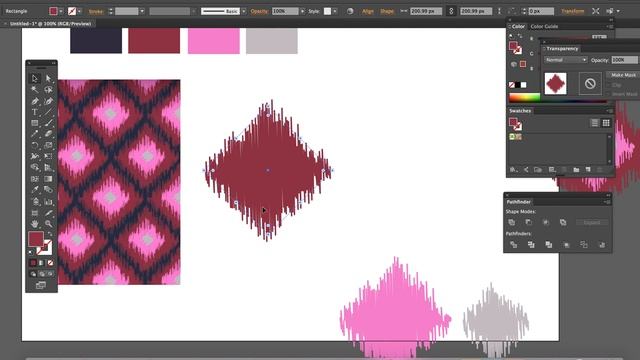Select the Scale tool
The image size is (640, 360).
[x=48, y=145]
